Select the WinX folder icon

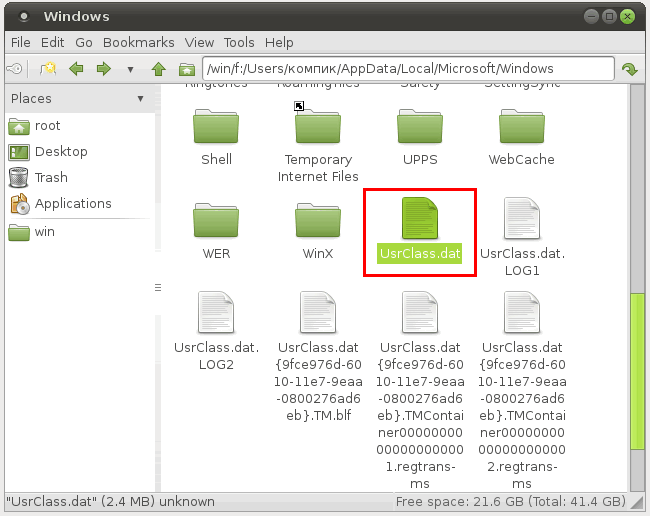(318, 220)
